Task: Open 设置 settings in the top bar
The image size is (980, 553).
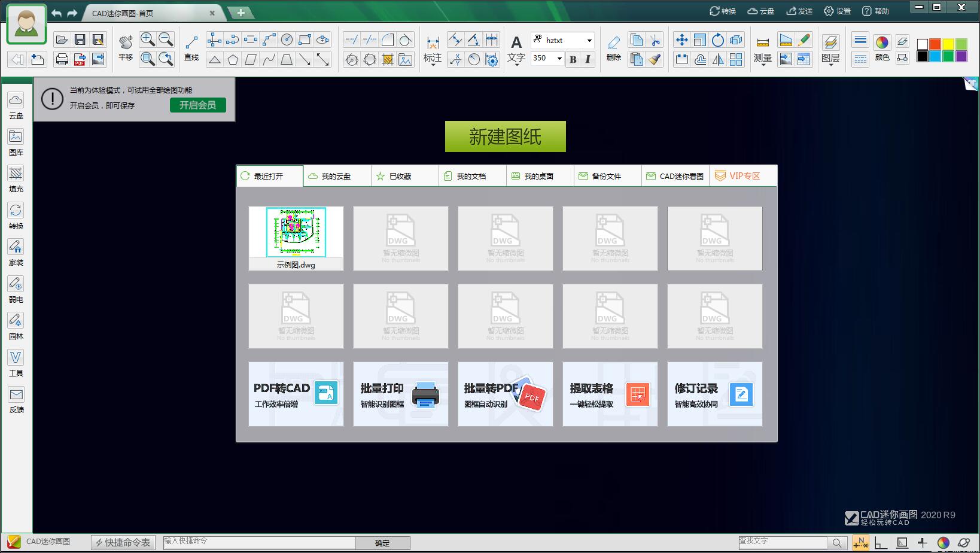Action: click(837, 11)
